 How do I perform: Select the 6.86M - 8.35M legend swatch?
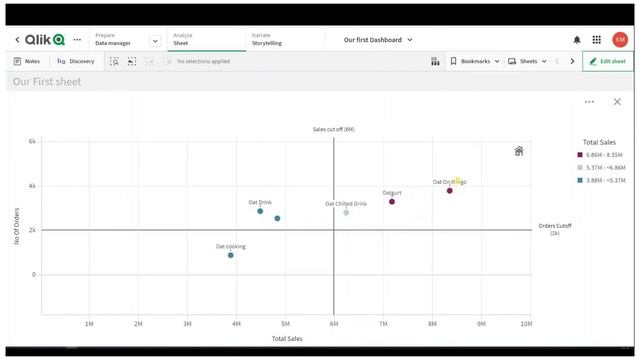click(580, 155)
